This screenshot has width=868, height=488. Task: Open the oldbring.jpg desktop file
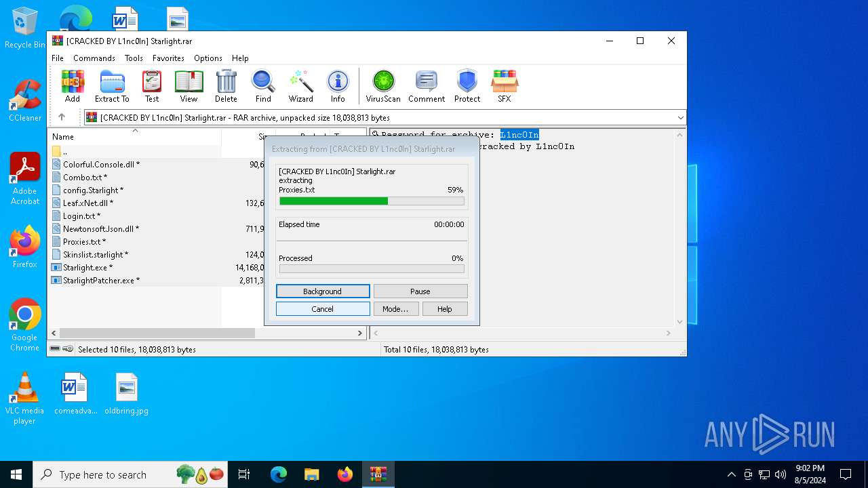[x=126, y=393]
